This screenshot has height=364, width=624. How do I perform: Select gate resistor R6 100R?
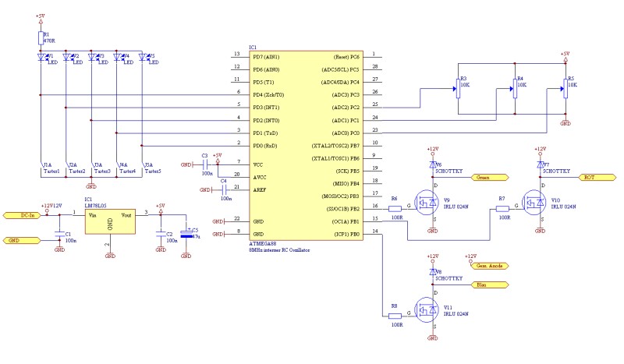[x=395, y=208]
